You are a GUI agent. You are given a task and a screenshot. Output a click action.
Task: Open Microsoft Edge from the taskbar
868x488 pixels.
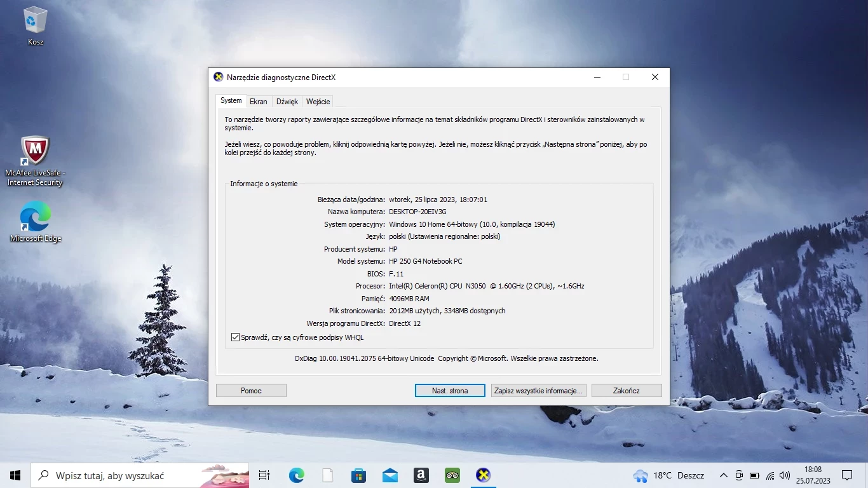(296, 475)
